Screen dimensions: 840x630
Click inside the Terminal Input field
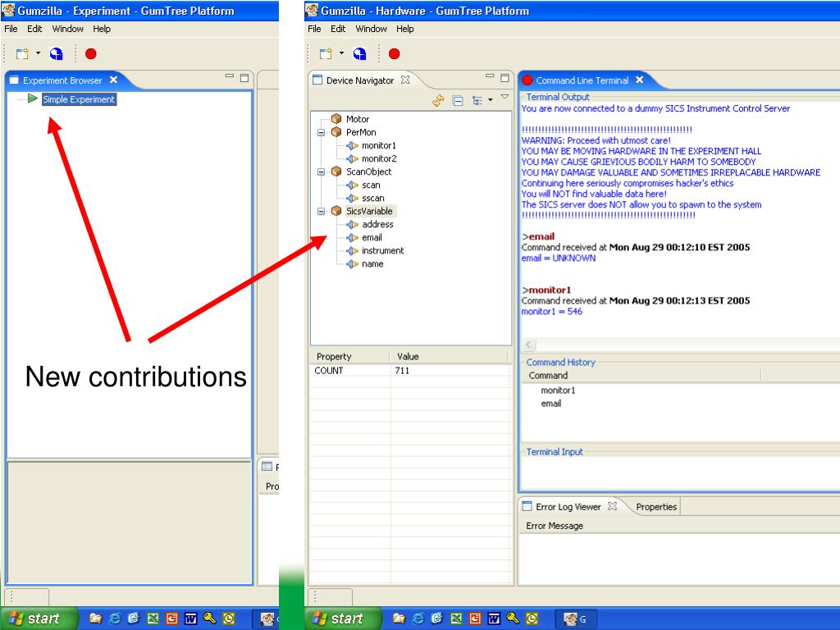[x=679, y=473]
